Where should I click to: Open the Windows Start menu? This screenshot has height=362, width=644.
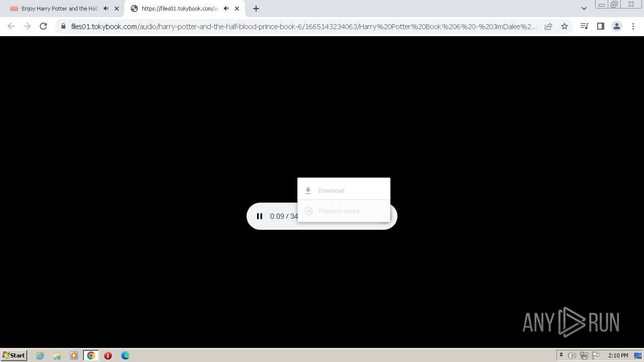pos(14,355)
